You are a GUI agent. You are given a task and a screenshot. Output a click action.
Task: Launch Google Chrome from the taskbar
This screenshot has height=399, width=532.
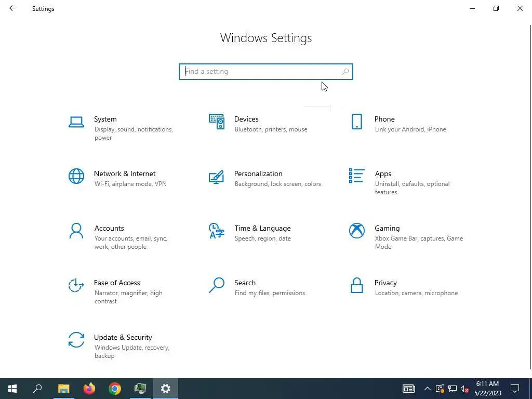pyautogui.click(x=115, y=389)
